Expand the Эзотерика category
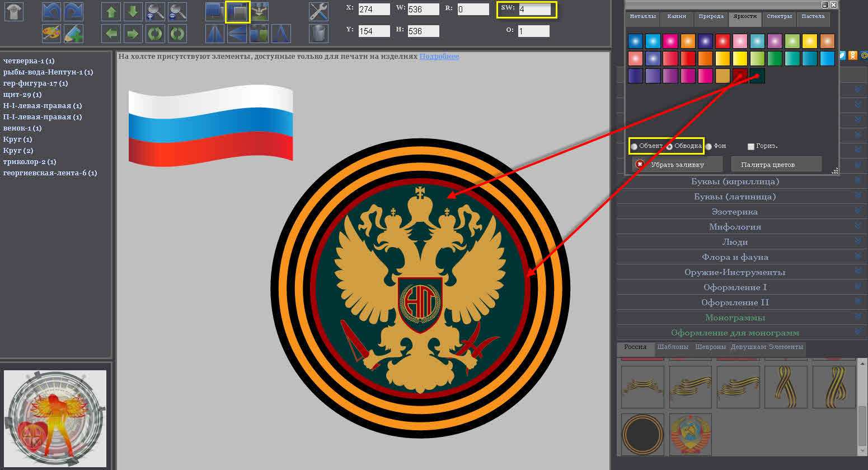The image size is (868, 470). coord(735,212)
